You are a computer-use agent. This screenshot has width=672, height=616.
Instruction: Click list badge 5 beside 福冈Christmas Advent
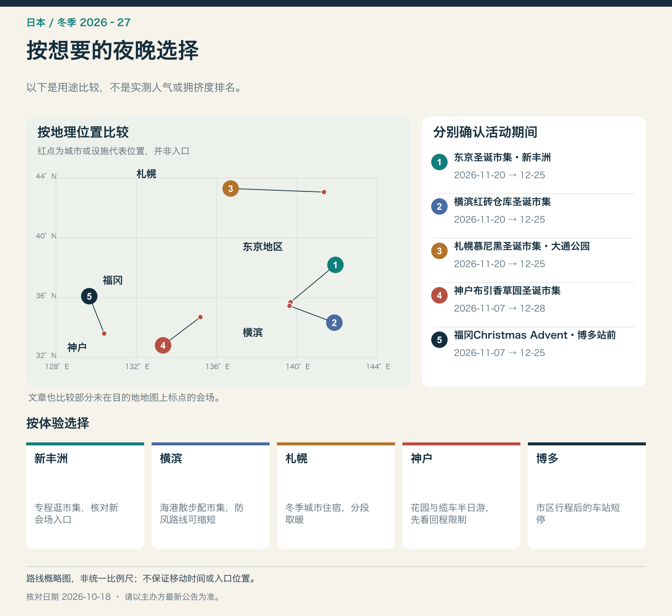coord(439,340)
